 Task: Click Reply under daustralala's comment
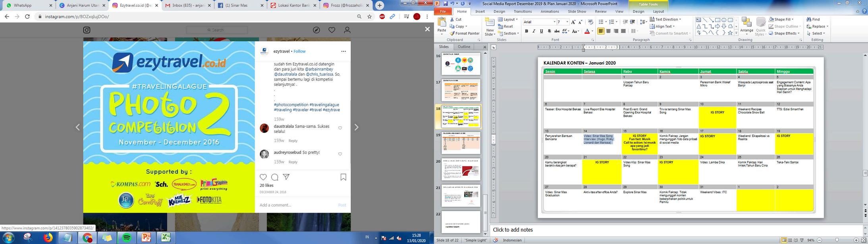(x=293, y=141)
